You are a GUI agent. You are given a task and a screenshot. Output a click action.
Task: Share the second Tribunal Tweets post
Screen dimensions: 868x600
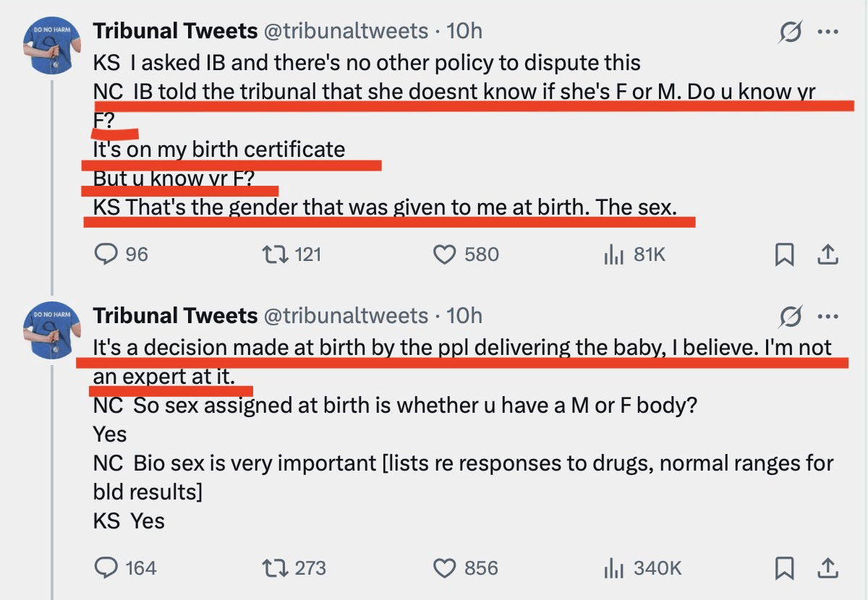[x=828, y=568]
